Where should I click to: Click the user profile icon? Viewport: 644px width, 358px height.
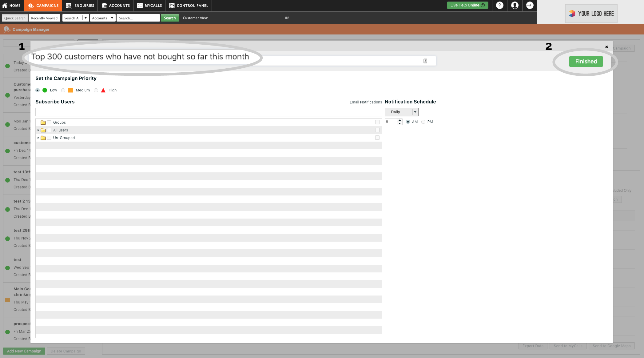(x=514, y=5)
